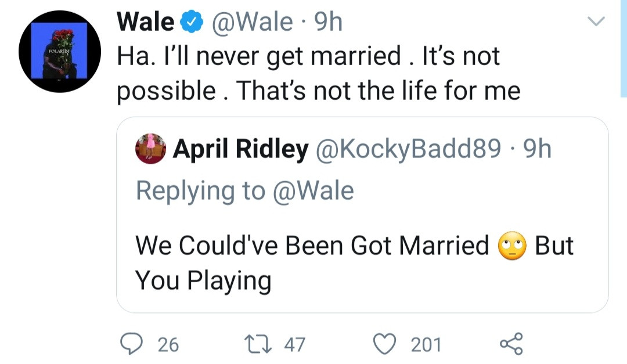The height and width of the screenshot is (364, 627).
Task: Click the "Replying to @Wale" line
Action: point(244,191)
